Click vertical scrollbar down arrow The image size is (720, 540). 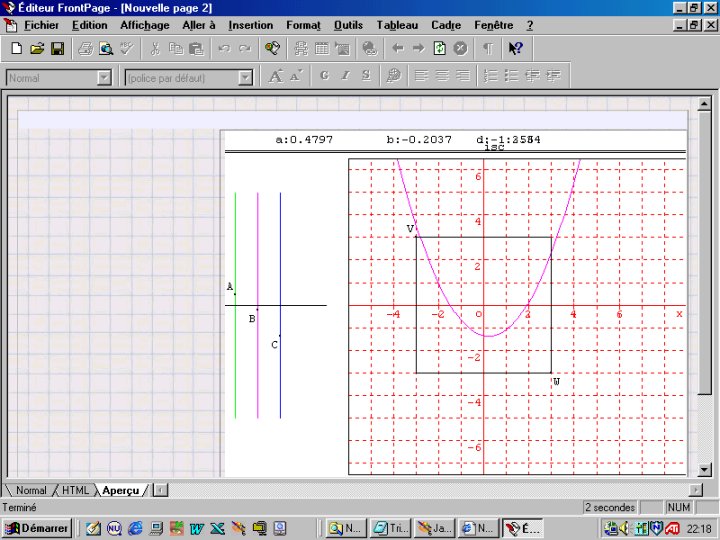tap(704, 469)
